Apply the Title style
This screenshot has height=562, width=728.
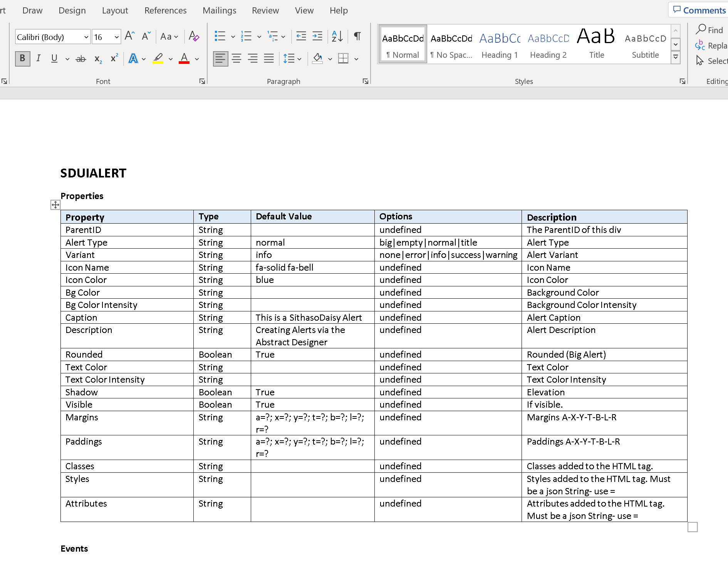[x=597, y=44]
